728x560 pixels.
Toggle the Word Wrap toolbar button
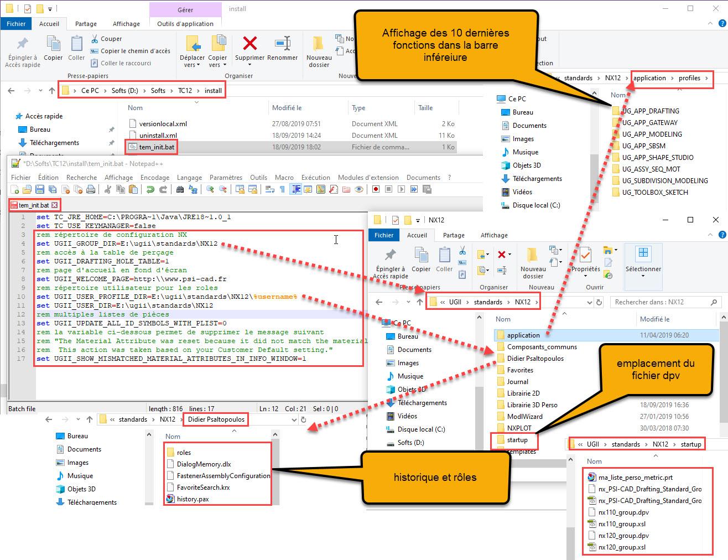270,189
